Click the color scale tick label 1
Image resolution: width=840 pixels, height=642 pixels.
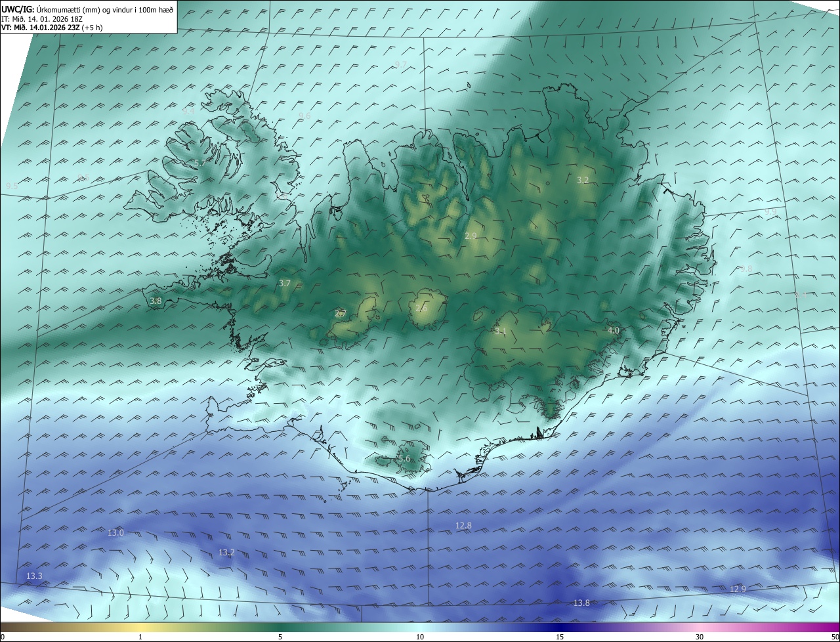140,637
